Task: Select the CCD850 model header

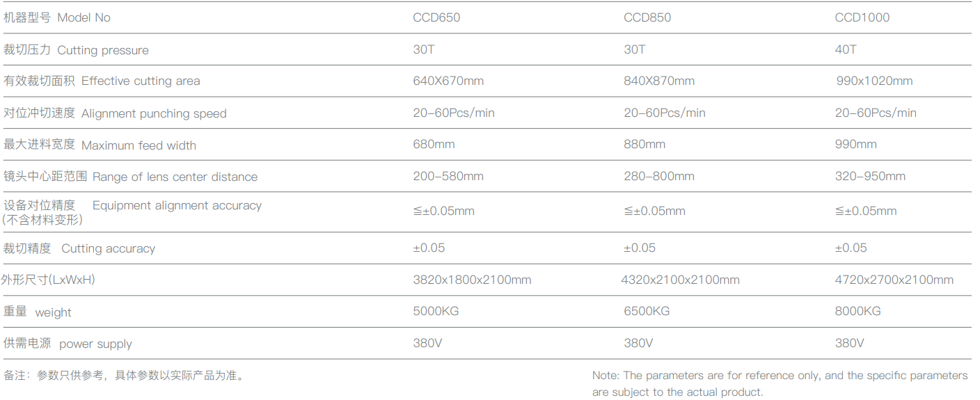Action: coord(647,17)
